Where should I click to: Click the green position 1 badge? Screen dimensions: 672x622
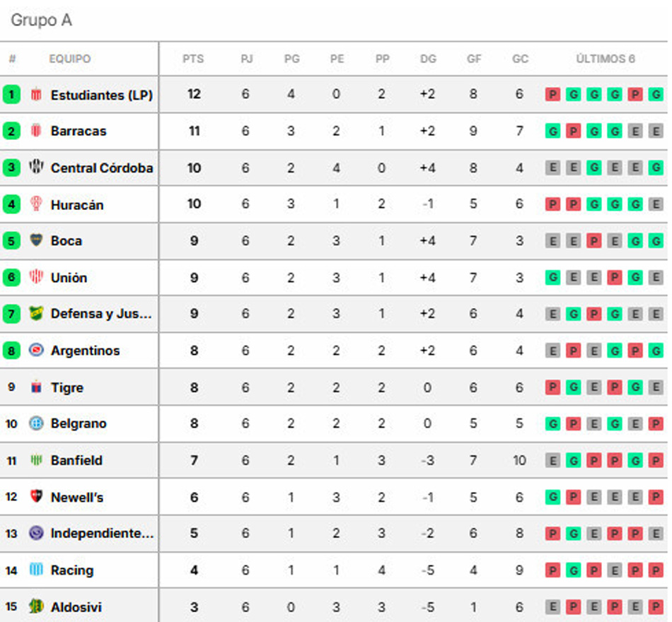(11, 94)
